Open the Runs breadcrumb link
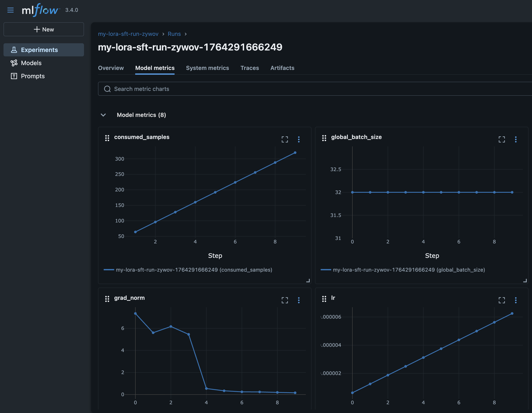 (174, 34)
